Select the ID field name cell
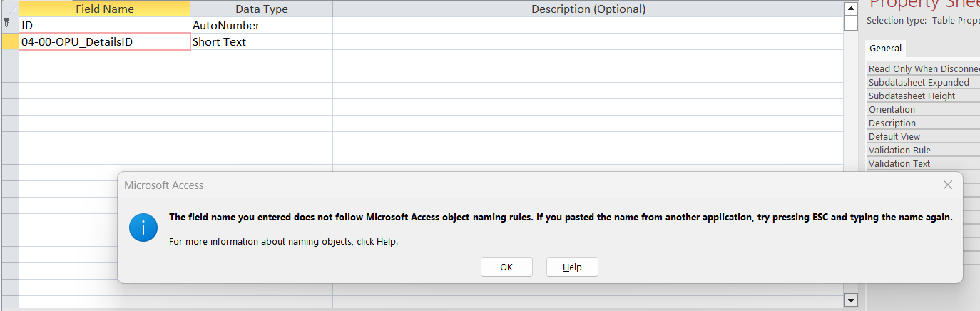Image resolution: width=980 pixels, height=311 pixels. 104,26
